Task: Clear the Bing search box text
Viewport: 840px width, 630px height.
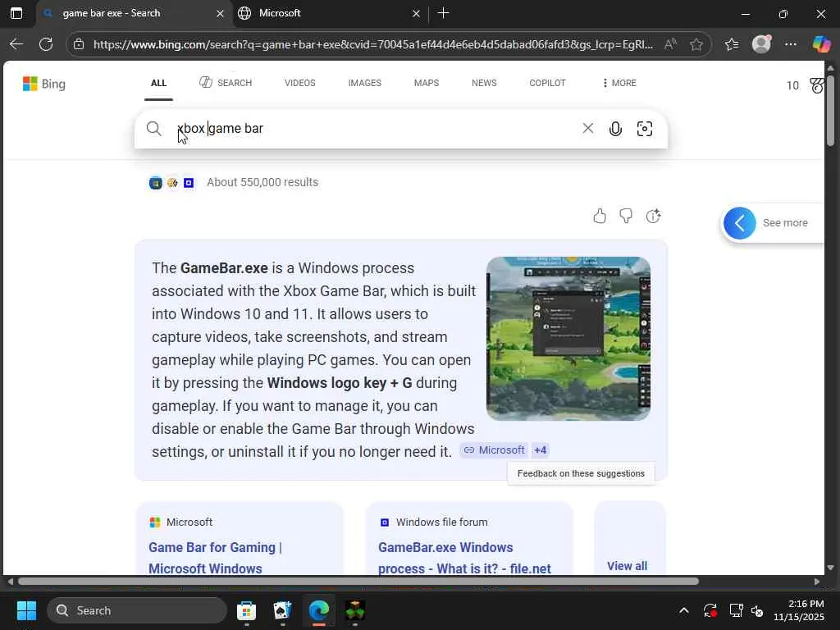Action: [587, 128]
